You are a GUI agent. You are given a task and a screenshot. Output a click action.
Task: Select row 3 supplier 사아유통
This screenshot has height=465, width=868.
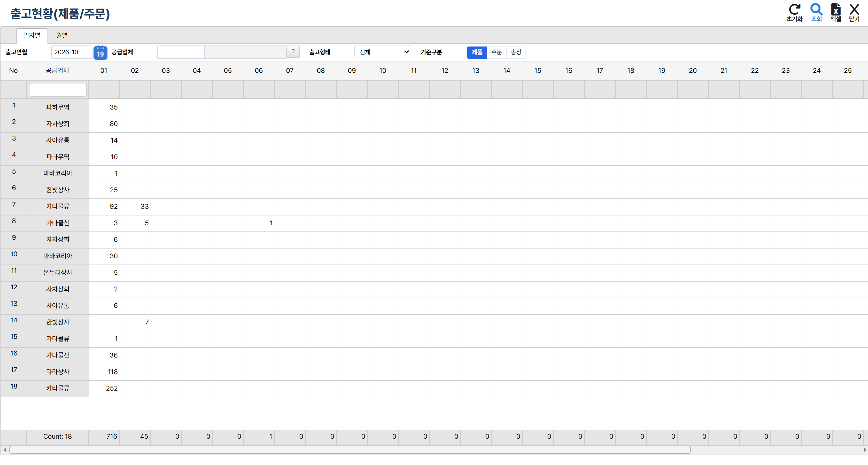point(58,141)
